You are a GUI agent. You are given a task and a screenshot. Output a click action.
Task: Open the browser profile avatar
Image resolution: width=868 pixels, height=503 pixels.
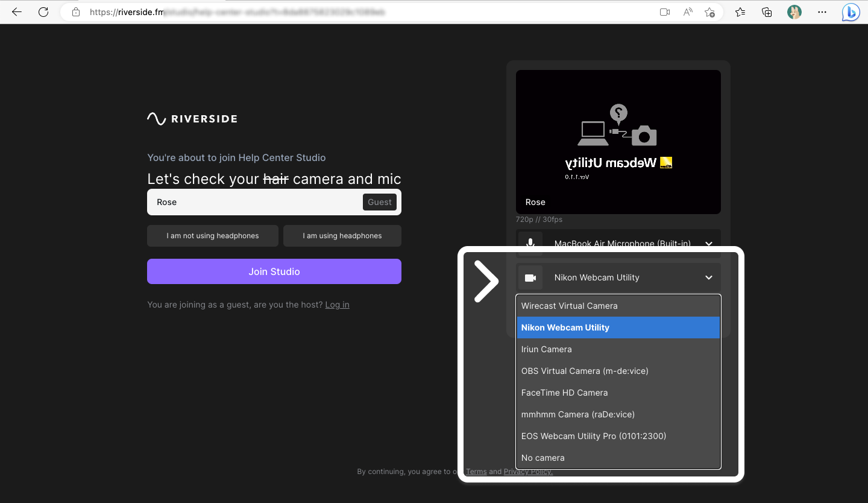click(x=794, y=12)
